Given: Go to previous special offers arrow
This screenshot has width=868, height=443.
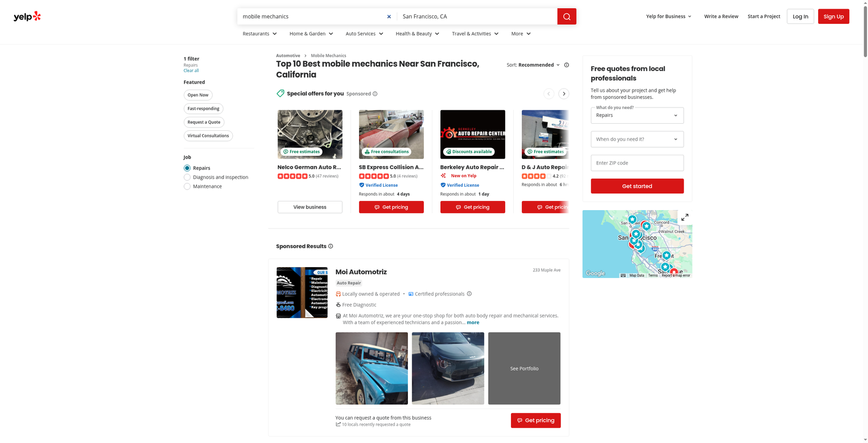Looking at the screenshot, I should 549,93.
